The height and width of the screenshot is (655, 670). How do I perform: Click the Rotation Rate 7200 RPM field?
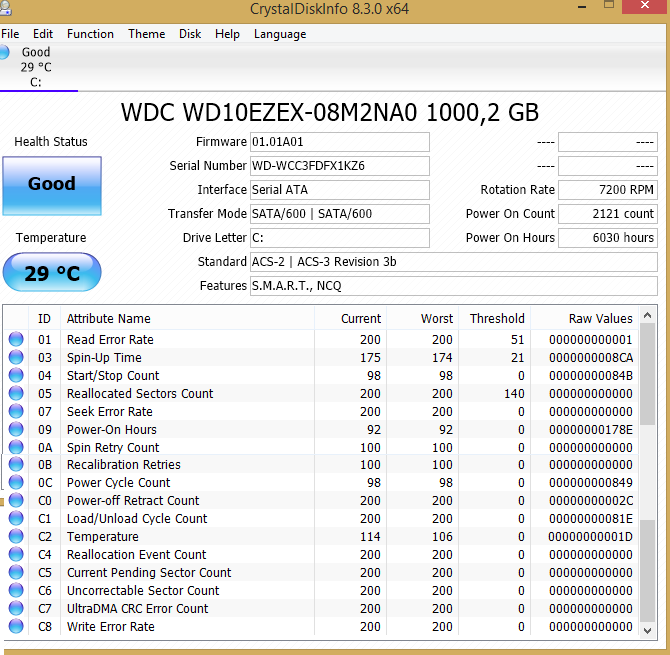click(607, 190)
